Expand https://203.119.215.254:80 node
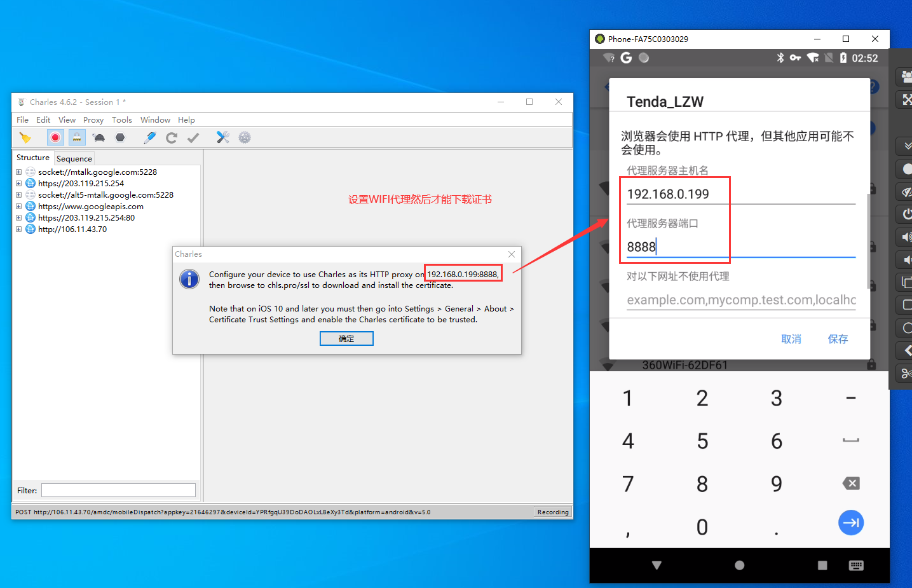This screenshot has width=912, height=588. click(x=18, y=218)
